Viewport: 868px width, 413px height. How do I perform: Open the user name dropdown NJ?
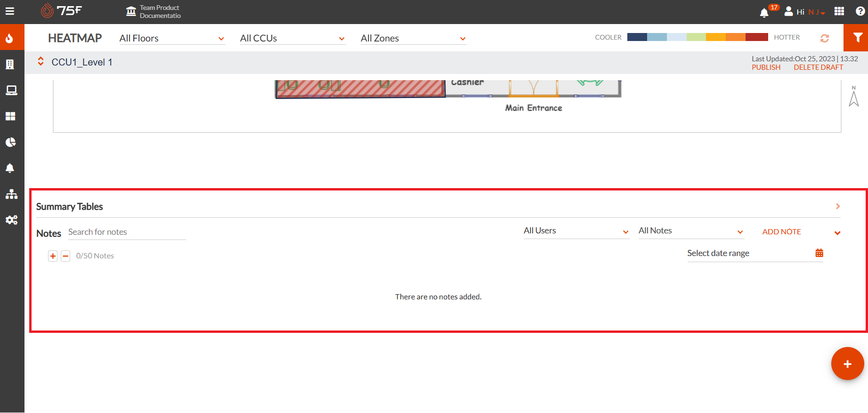coord(817,12)
